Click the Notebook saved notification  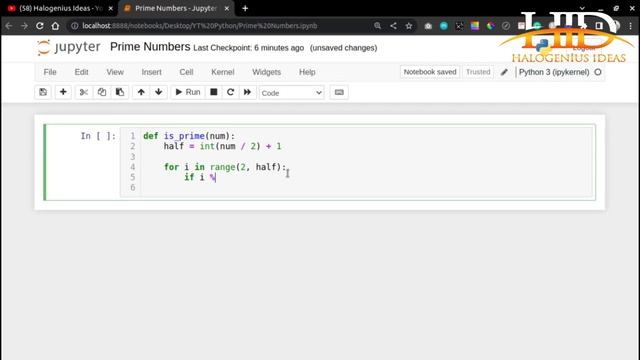click(430, 72)
